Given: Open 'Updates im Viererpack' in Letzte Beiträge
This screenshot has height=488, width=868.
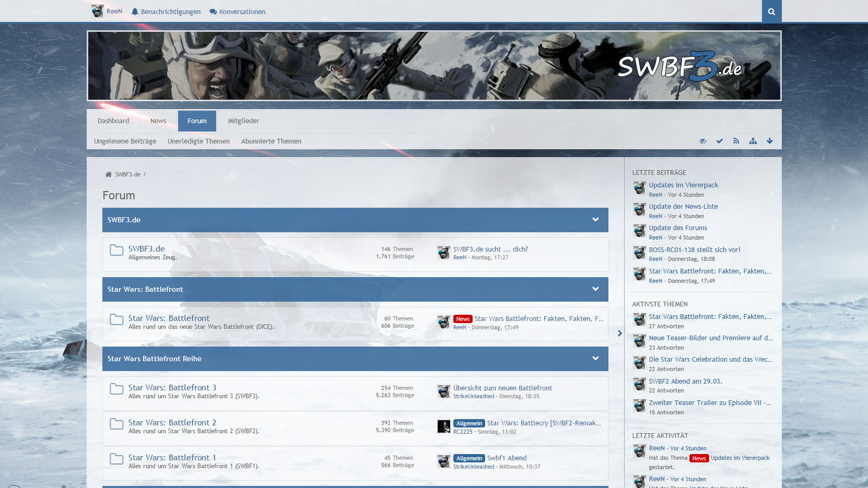Looking at the screenshot, I should pos(684,185).
